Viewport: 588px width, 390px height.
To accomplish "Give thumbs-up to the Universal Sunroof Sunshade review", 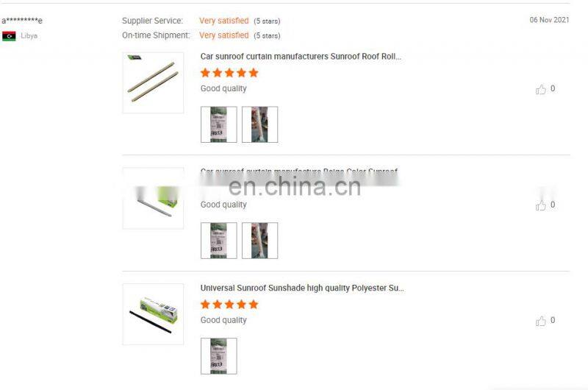I will tap(540, 321).
